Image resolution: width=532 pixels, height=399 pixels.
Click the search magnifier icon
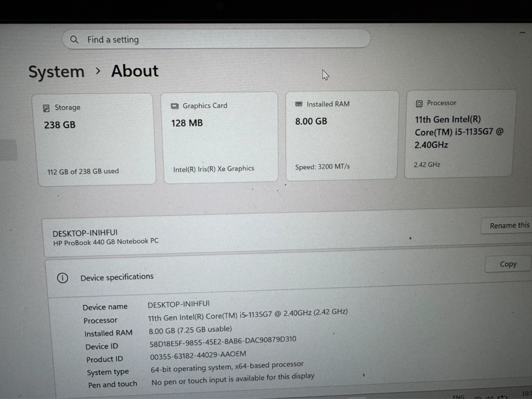click(74, 40)
